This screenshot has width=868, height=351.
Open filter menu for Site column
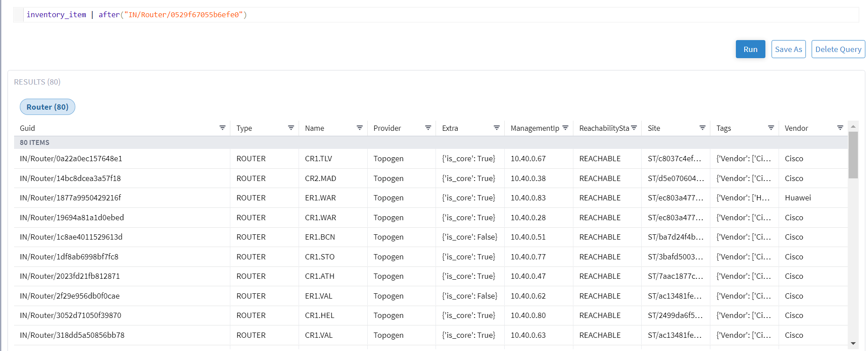tap(702, 128)
